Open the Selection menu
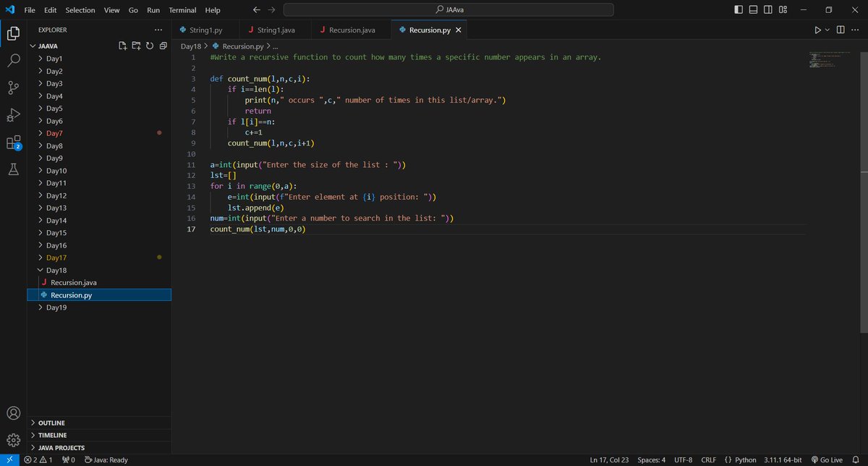 [80, 10]
